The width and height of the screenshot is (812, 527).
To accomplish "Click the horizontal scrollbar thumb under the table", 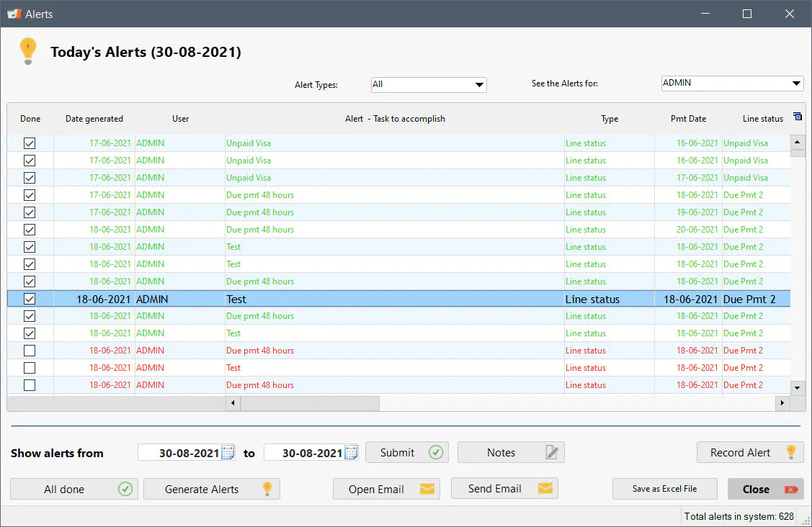I will click(310, 402).
